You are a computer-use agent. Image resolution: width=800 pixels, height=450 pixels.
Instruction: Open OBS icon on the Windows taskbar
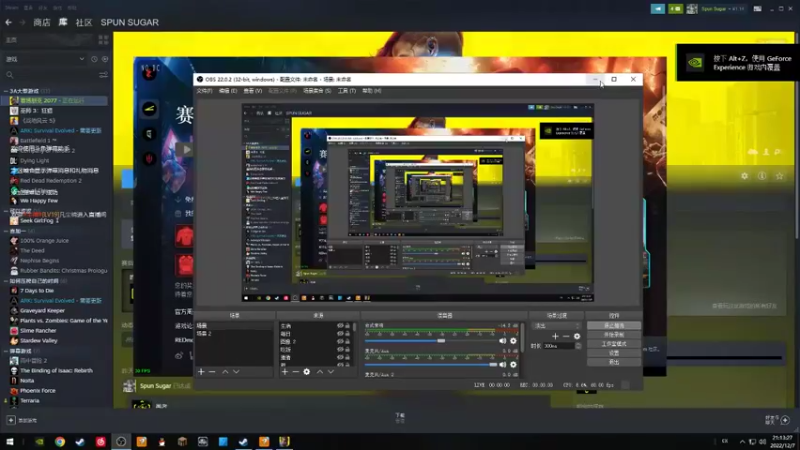[121, 442]
